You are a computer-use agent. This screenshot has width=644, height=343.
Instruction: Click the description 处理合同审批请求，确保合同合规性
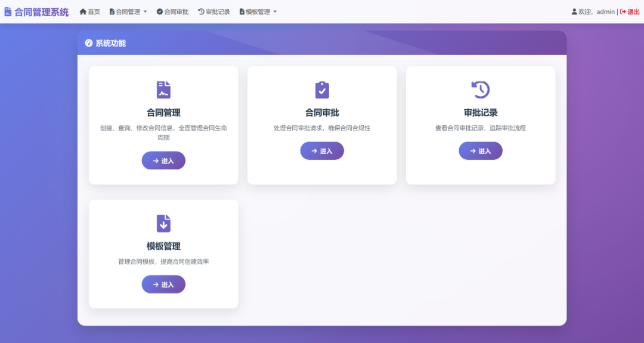click(322, 128)
